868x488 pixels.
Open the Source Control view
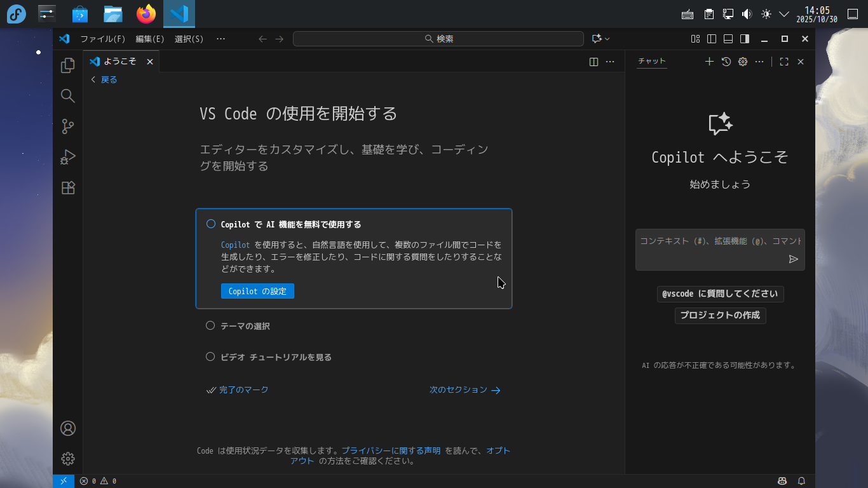point(68,126)
